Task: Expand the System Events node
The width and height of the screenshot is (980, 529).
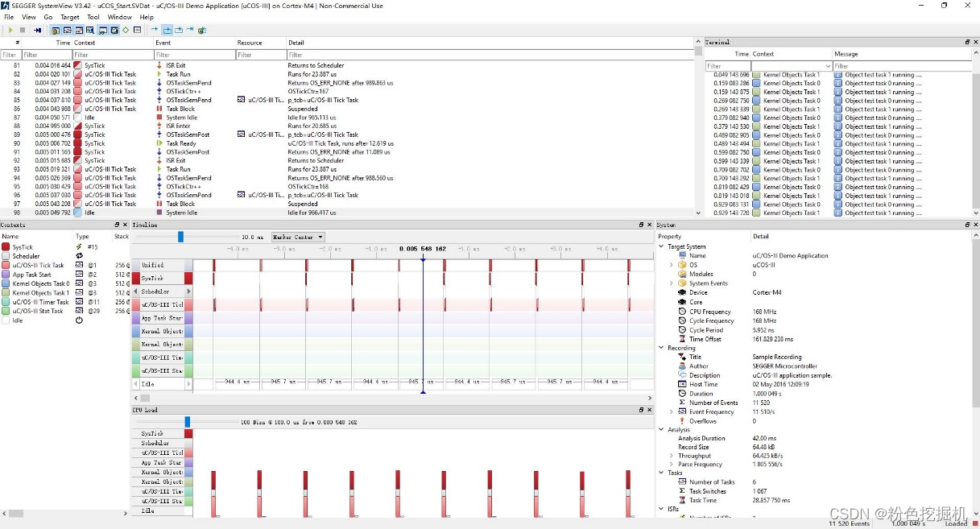Action: click(x=672, y=283)
